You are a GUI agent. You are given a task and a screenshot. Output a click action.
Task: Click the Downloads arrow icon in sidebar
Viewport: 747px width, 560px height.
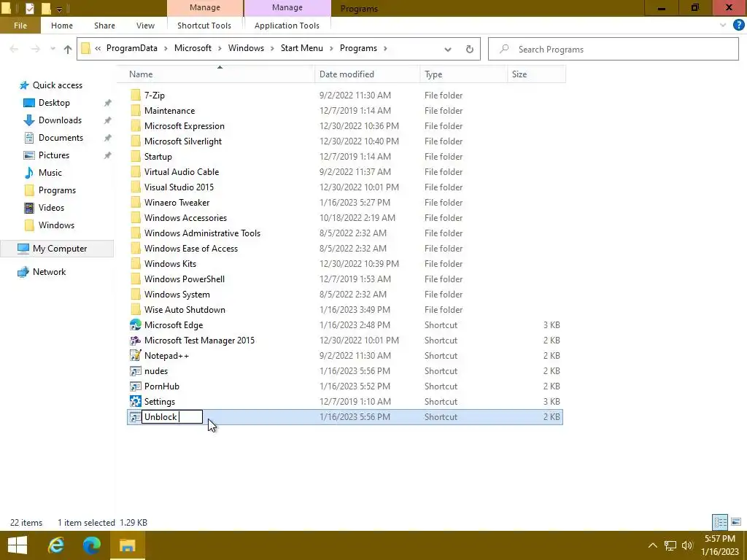tap(29, 120)
